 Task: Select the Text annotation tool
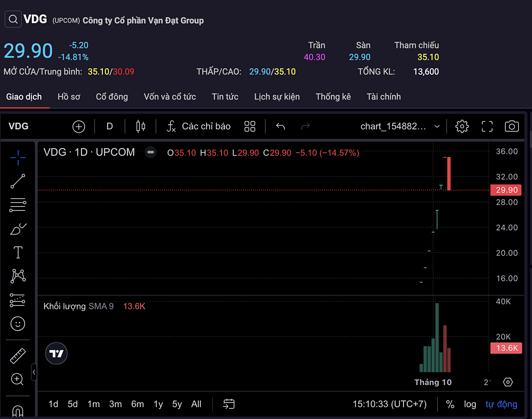(x=18, y=253)
